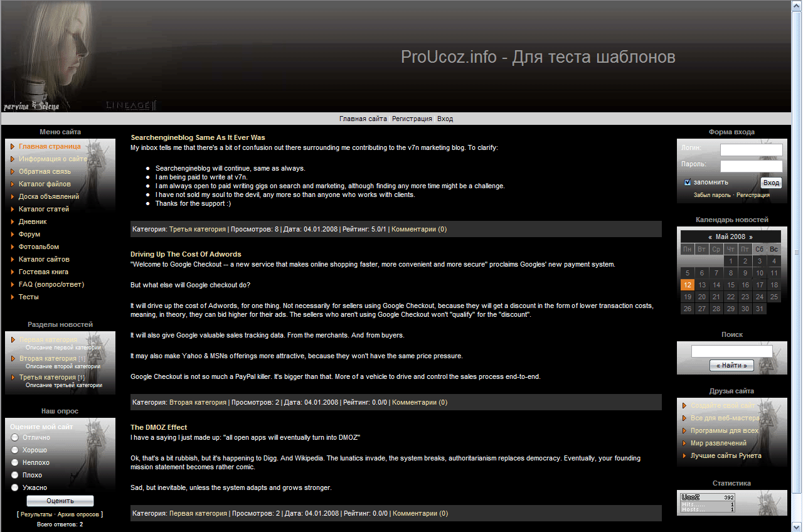Open 'Лучшие сайты Рунета' friends link

[x=726, y=455]
